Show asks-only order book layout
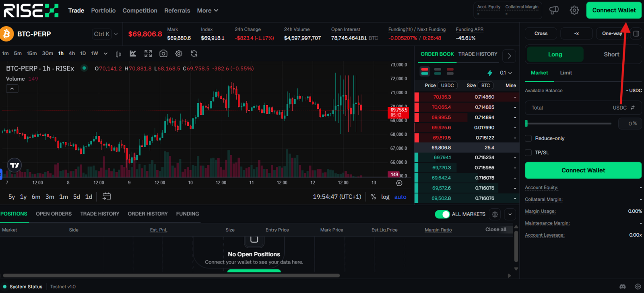 pyautogui.click(x=450, y=71)
